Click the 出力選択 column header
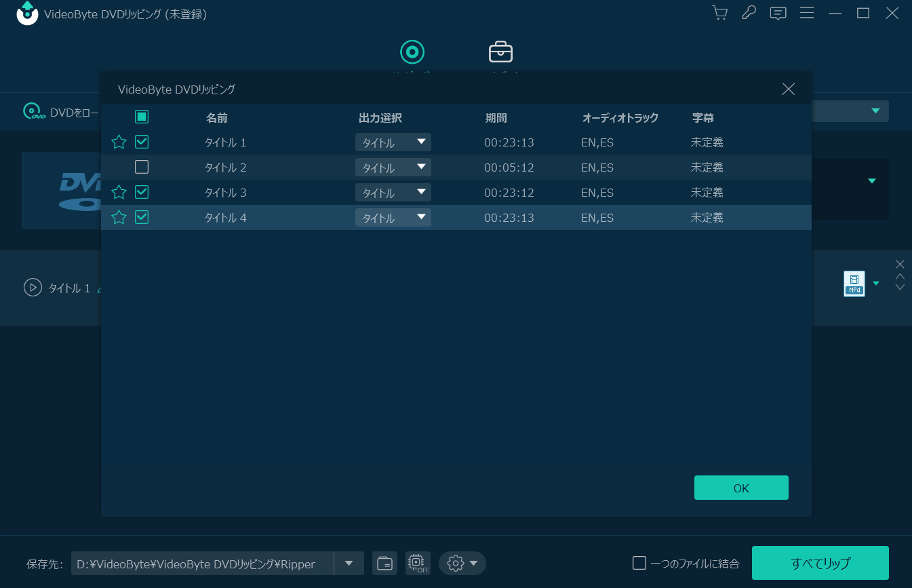The image size is (912, 588). [x=380, y=117]
